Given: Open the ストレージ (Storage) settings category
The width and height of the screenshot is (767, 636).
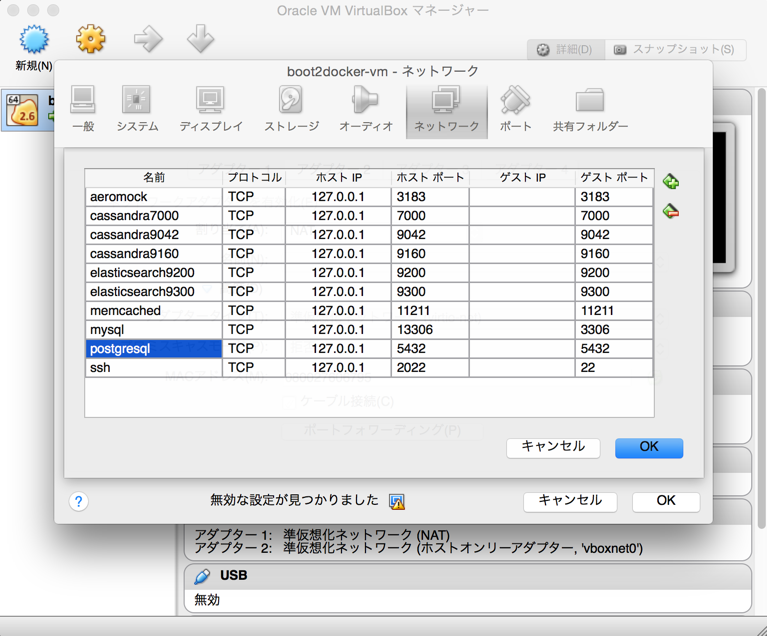Looking at the screenshot, I should [x=292, y=109].
